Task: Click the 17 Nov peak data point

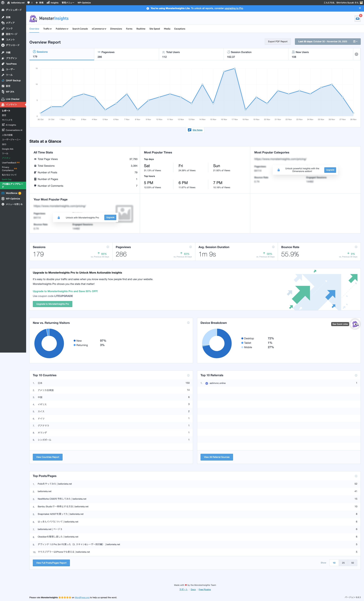Action: (235, 69)
